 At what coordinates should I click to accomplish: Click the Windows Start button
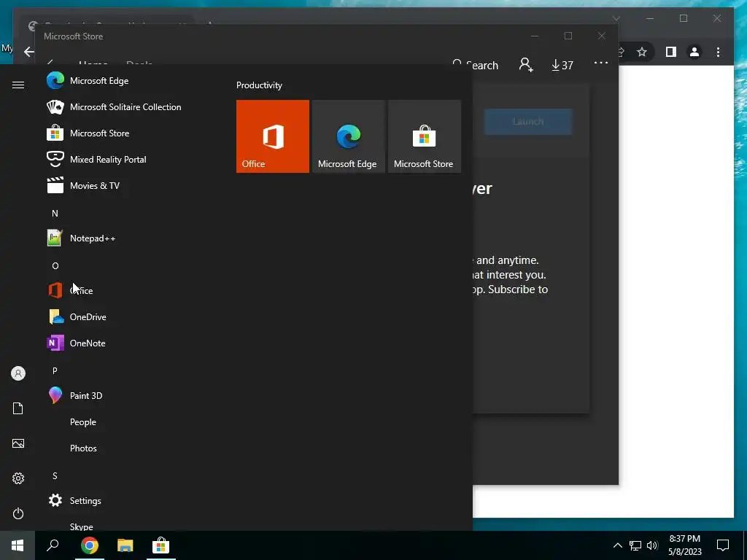click(x=18, y=545)
